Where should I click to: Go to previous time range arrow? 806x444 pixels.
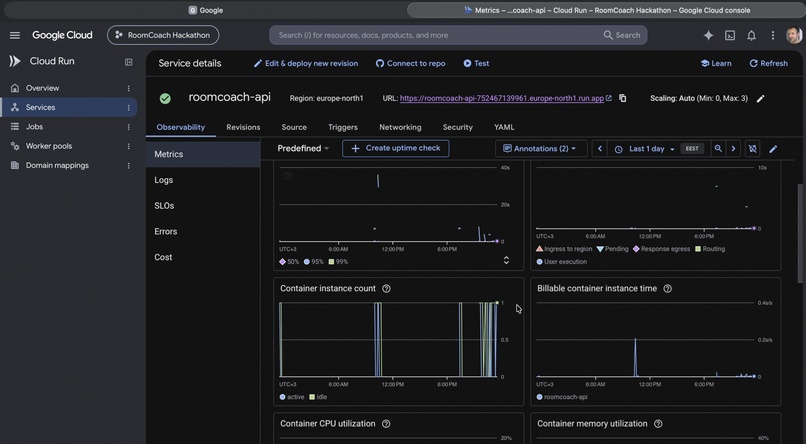pyautogui.click(x=599, y=149)
